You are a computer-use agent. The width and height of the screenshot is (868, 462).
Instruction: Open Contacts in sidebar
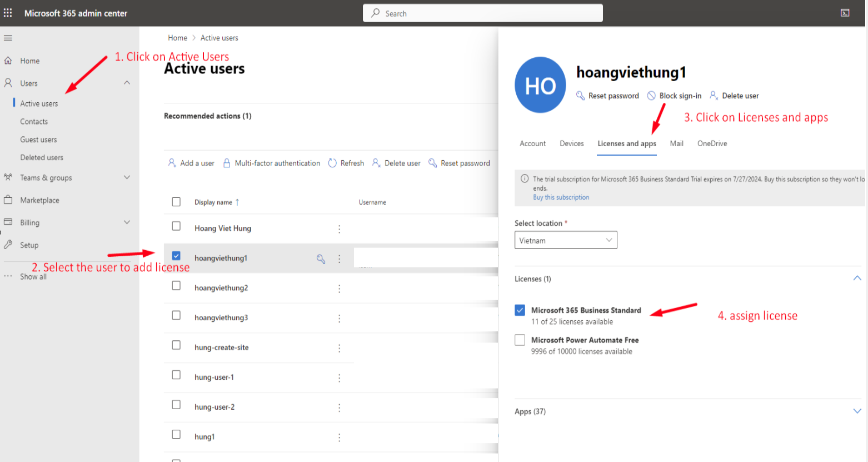click(x=34, y=121)
